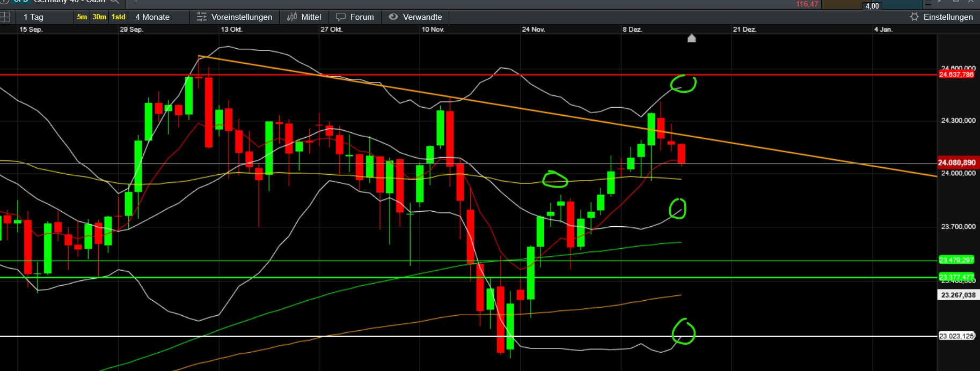980x371 pixels.
Task: Select the red horizontal resistance line
Action: pos(469,75)
